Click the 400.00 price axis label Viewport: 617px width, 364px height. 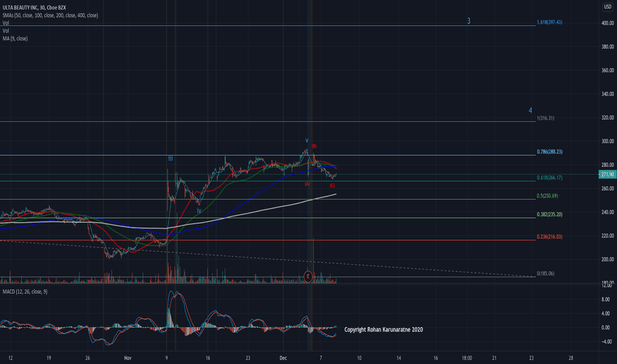tap(608, 23)
